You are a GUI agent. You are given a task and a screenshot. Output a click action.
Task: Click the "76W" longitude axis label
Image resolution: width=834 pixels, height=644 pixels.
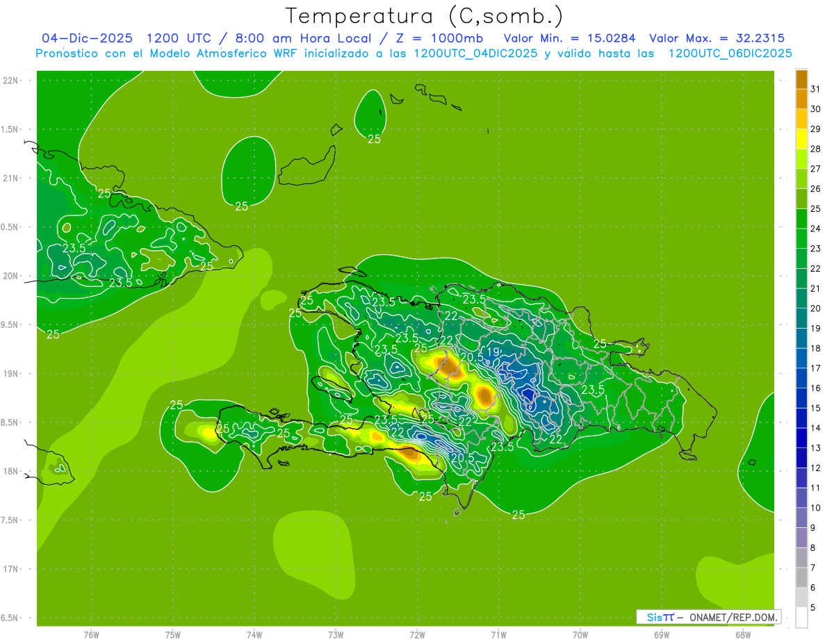pos(91,635)
